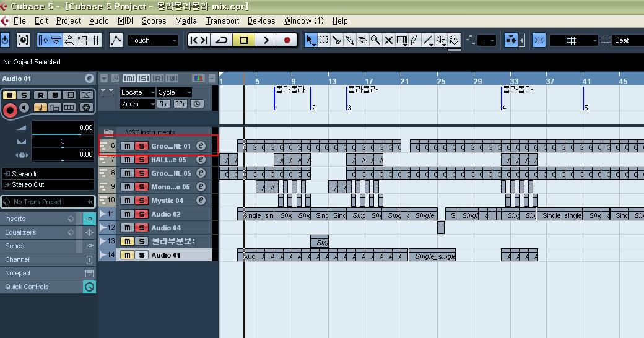
Task: Click the inspector volume slider
Action: [x=63, y=134]
